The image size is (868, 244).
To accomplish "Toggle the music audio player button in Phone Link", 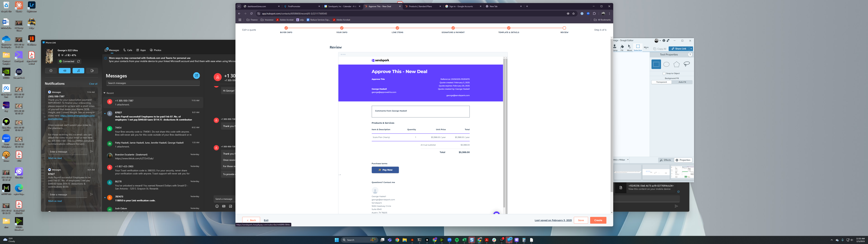I will (x=78, y=70).
